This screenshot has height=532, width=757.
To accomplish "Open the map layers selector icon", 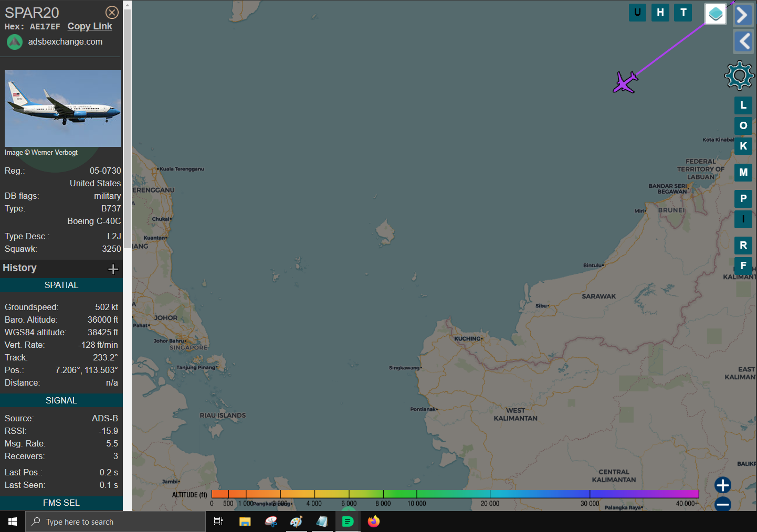I will (716, 14).
